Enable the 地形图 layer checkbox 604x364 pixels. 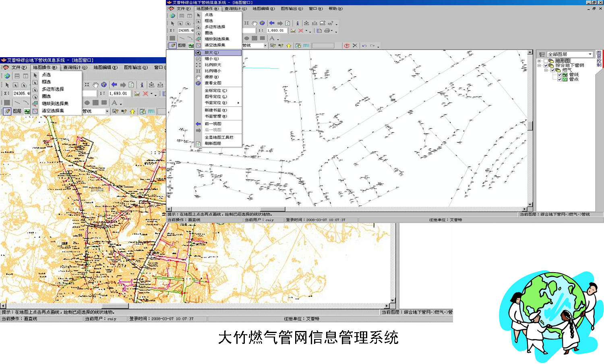[546, 61]
